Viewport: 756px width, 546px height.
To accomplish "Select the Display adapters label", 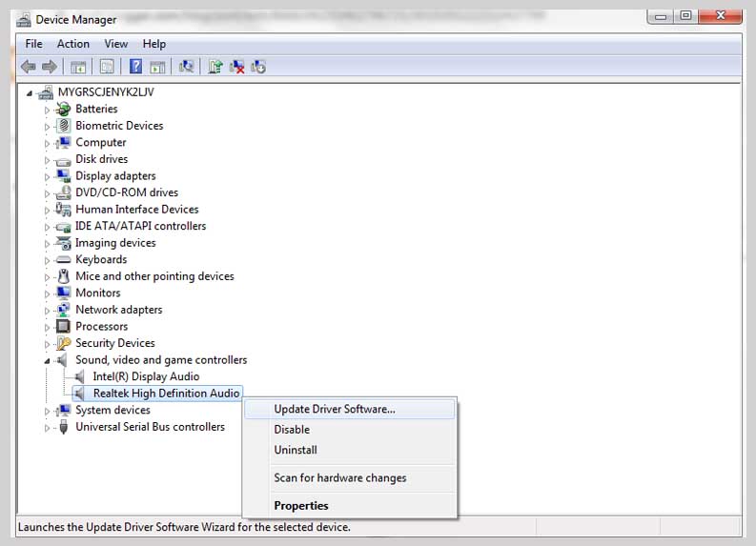I will click(115, 176).
